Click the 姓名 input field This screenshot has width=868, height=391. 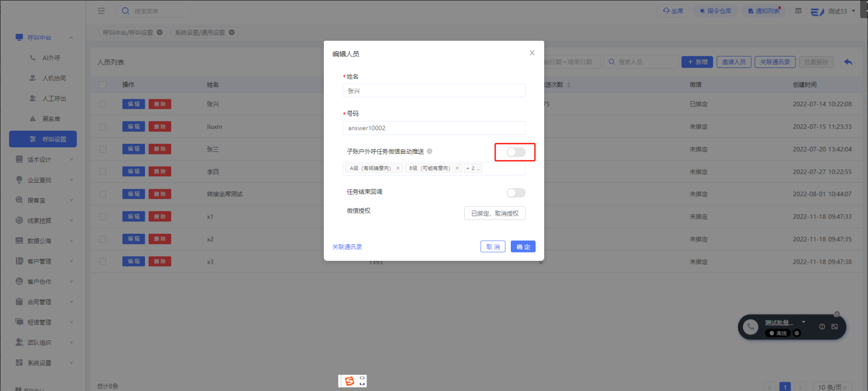point(434,91)
